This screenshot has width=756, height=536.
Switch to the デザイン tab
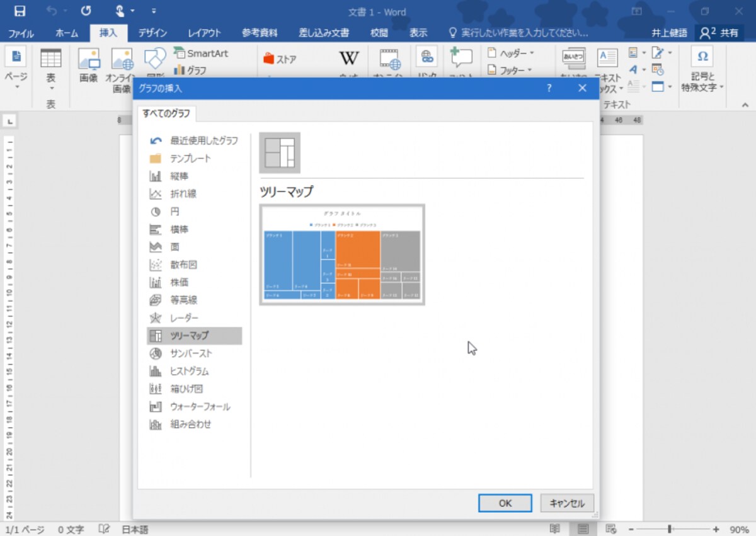pyautogui.click(x=152, y=33)
